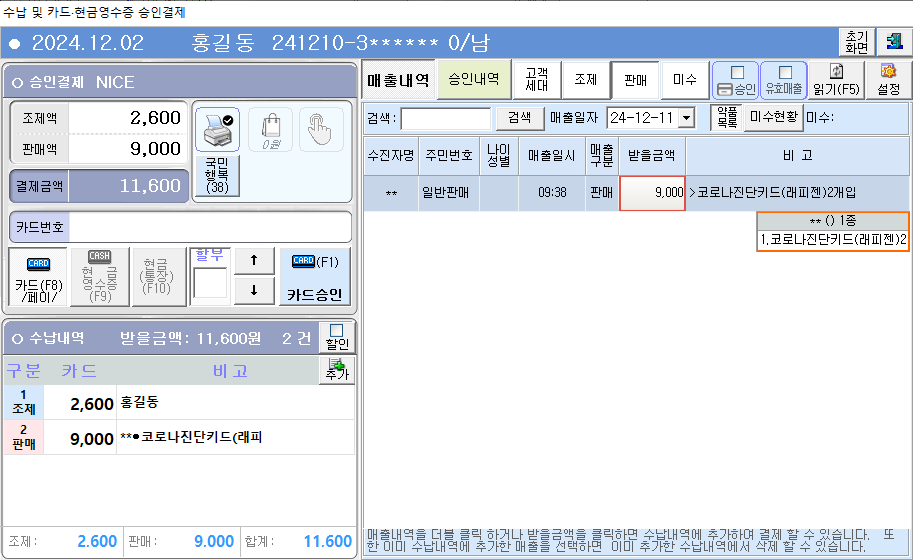Select the 판매 9,000 payment row
913x560 pixels.
point(179,438)
